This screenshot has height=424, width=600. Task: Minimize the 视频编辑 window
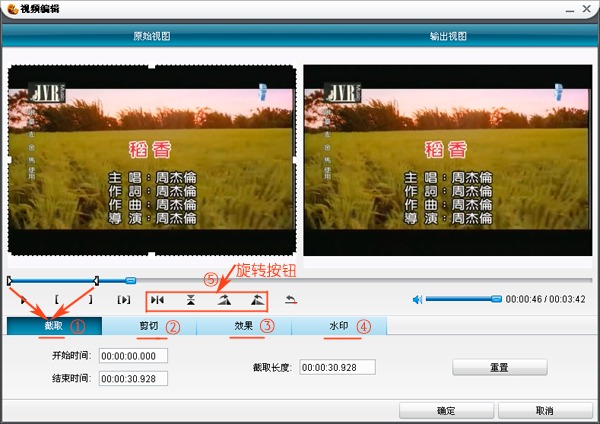pyautogui.click(x=570, y=9)
